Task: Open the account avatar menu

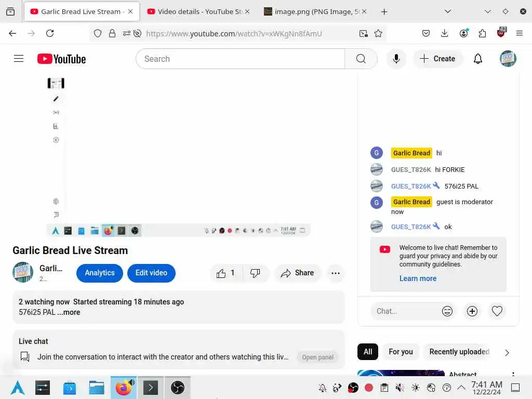Action: 508,59
